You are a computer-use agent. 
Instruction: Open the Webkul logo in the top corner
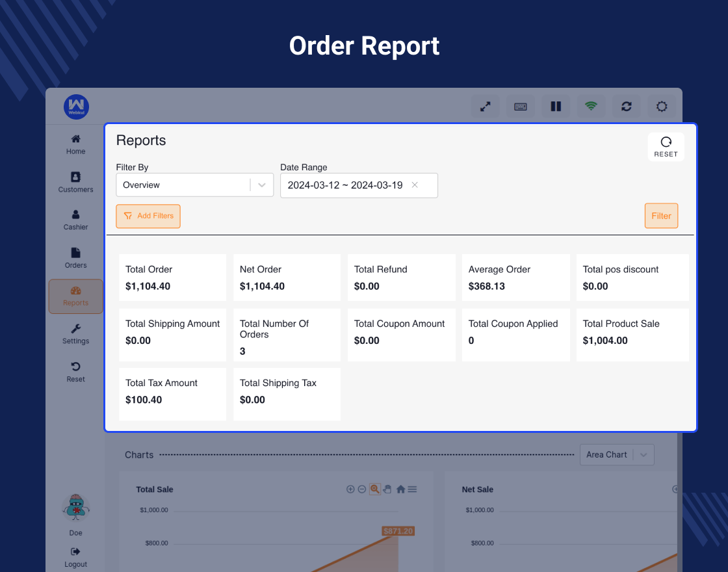pyautogui.click(x=76, y=107)
